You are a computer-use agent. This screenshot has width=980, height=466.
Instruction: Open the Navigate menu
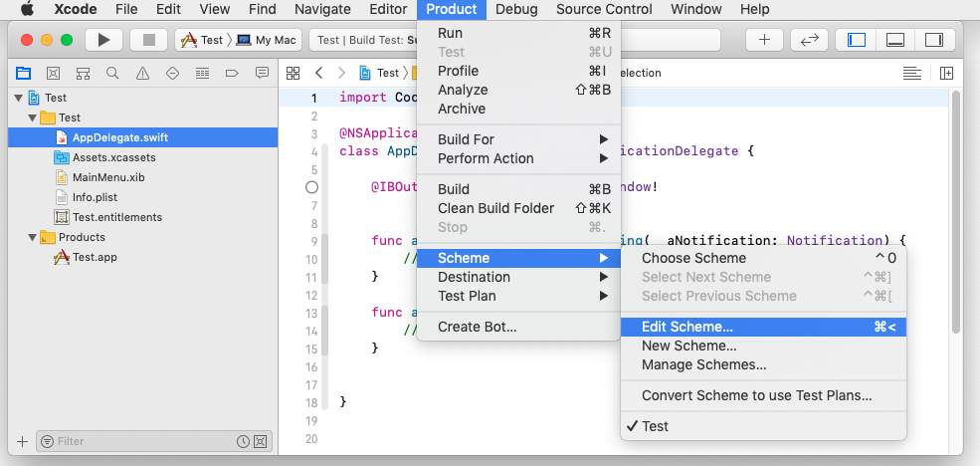coord(322,9)
